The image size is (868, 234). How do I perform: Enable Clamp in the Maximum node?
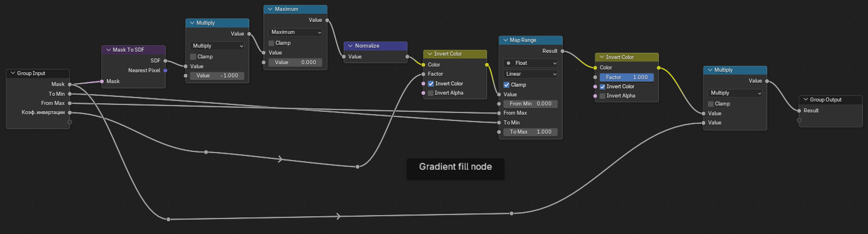pyautogui.click(x=272, y=43)
